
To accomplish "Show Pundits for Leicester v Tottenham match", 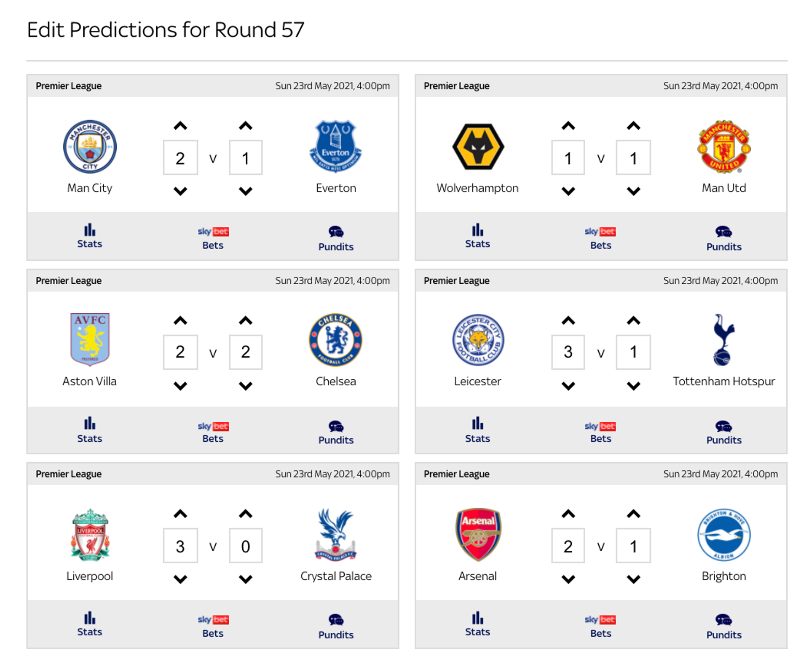I will pos(723,432).
